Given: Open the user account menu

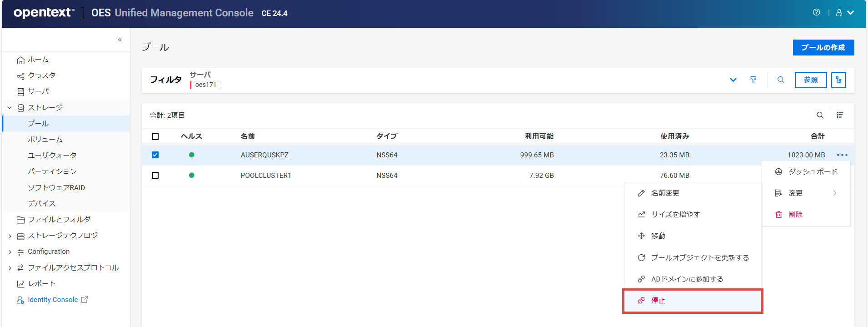Looking at the screenshot, I should tap(844, 13).
